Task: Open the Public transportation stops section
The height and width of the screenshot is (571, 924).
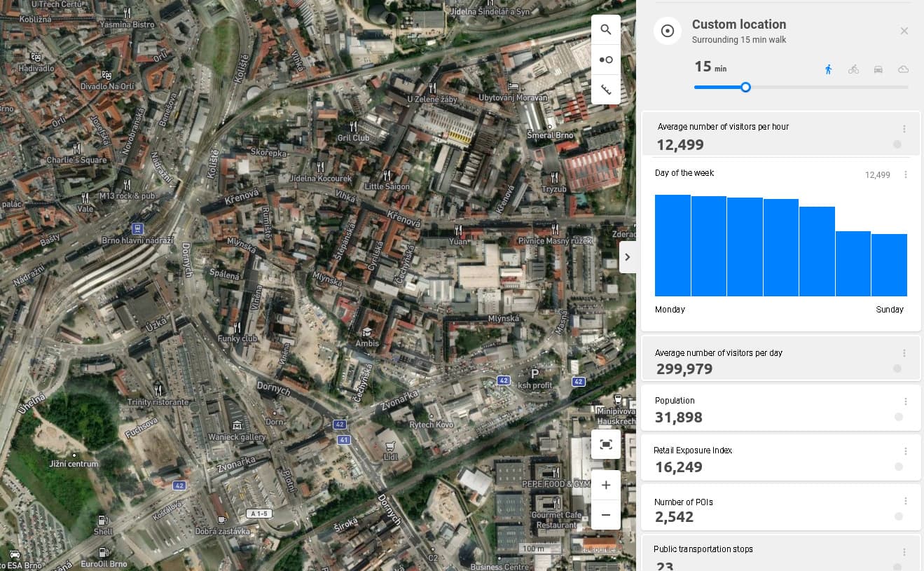Action: coord(703,549)
